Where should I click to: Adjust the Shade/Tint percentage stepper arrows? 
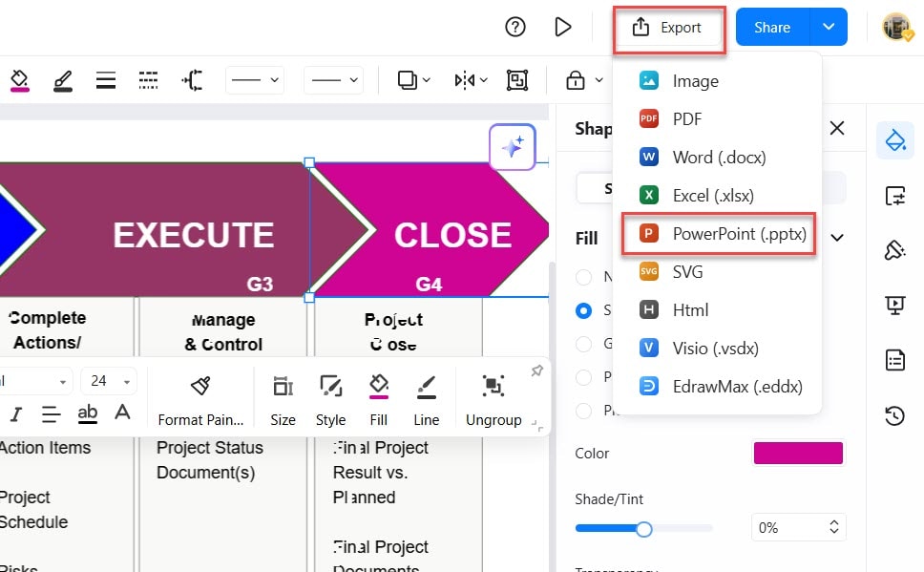pyautogui.click(x=834, y=527)
